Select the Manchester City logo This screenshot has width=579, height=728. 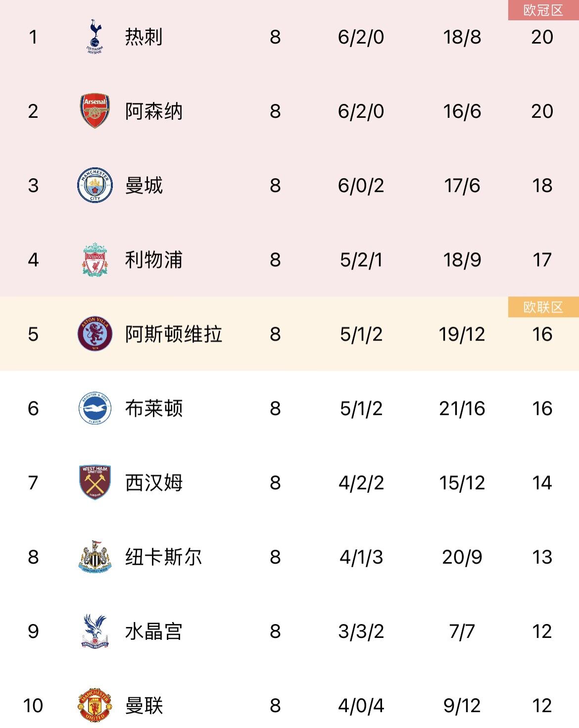coord(95,186)
